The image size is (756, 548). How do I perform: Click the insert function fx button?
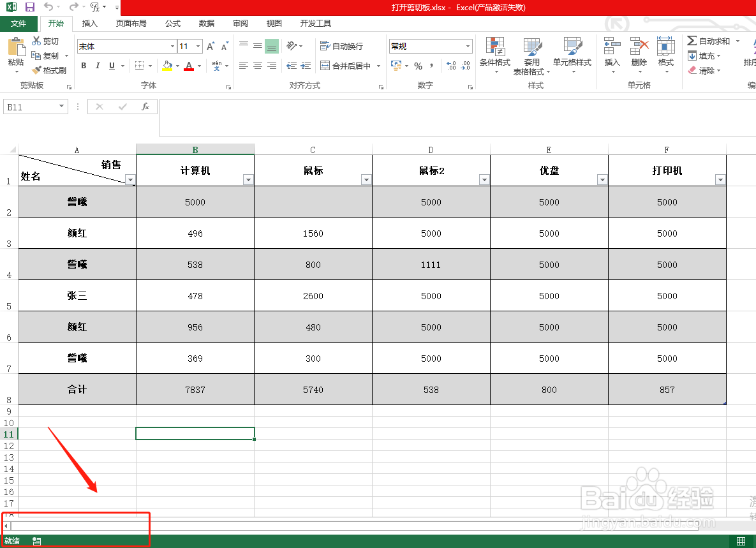pos(145,107)
